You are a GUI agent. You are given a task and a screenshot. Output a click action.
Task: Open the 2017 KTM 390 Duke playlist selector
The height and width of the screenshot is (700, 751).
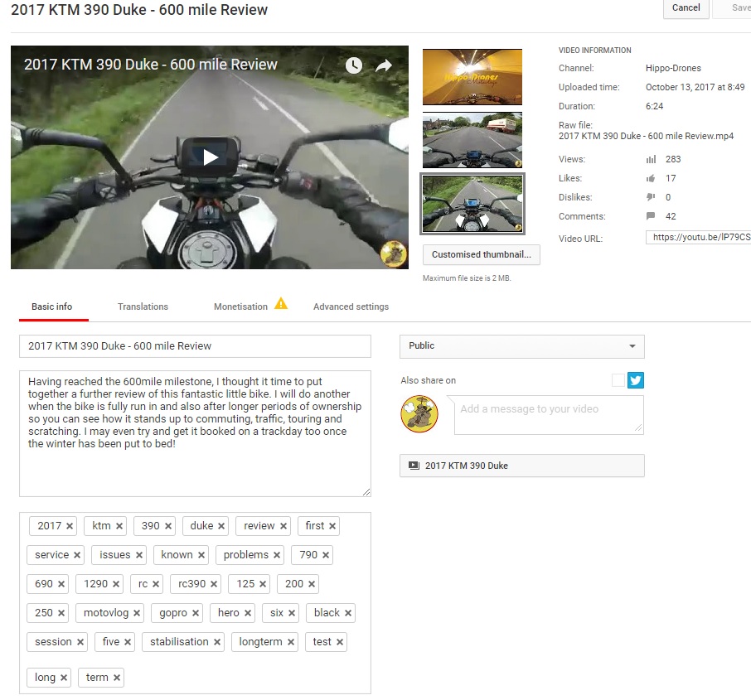coord(522,466)
